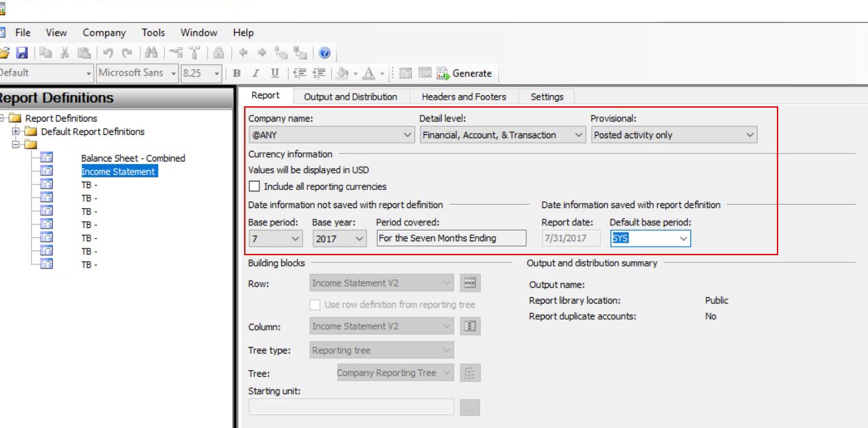Select Balance Sheet - Combined in the tree

coord(133,158)
